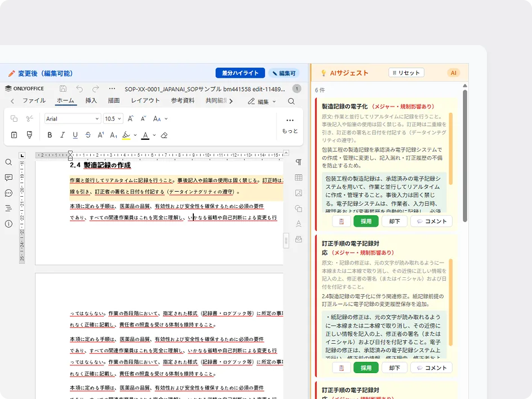Click 却下 for 製造記録の電子化 suggestion
Image resolution: width=532 pixels, height=399 pixels.
394,221
